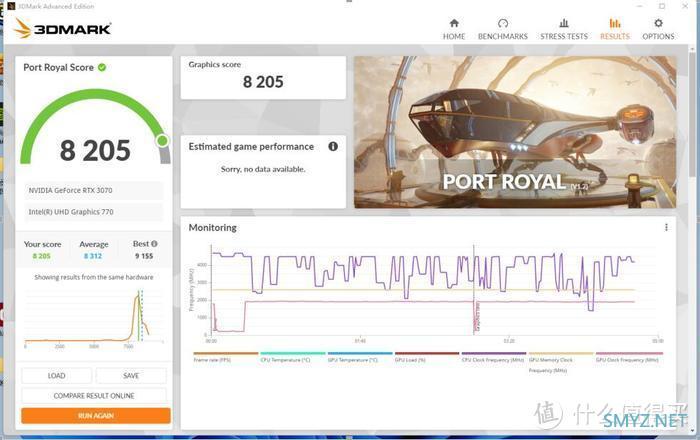
Task: Click the 3DMark logo
Action: pyautogui.click(x=62, y=29)
